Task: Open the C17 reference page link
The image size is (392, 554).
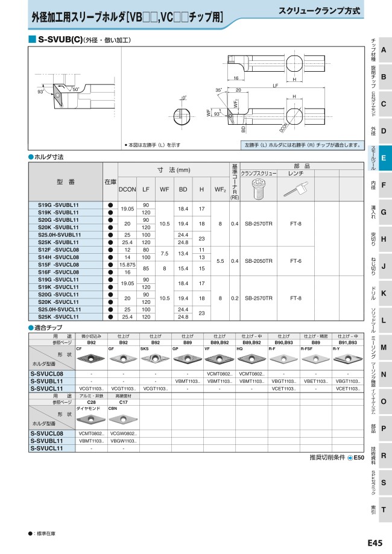Action: click(x=123, y=401)
